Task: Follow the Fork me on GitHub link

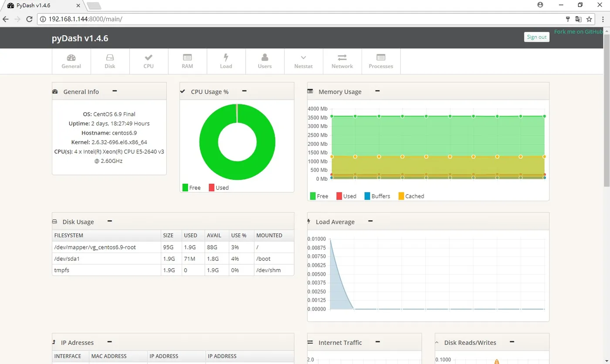Action: tap(579, 32)
